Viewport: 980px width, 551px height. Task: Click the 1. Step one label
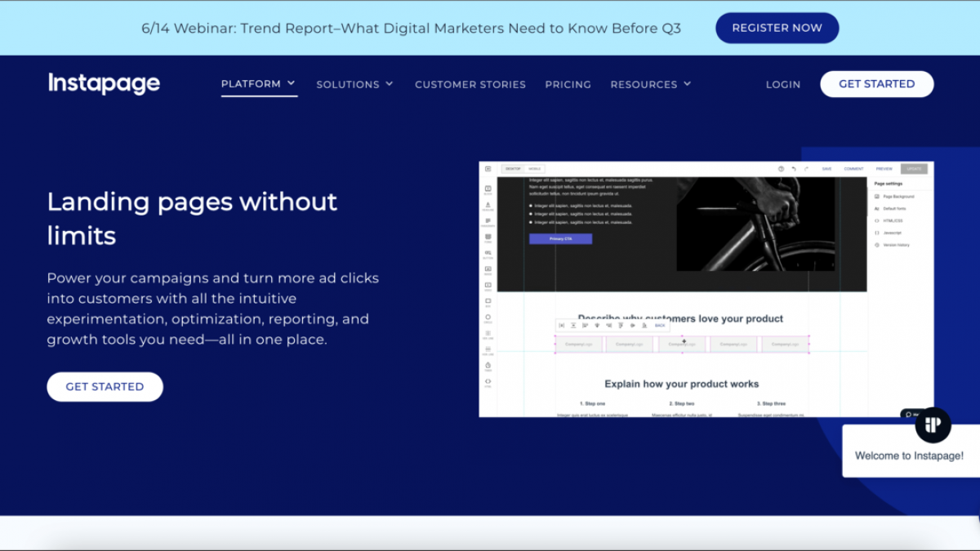coord(592,403)
